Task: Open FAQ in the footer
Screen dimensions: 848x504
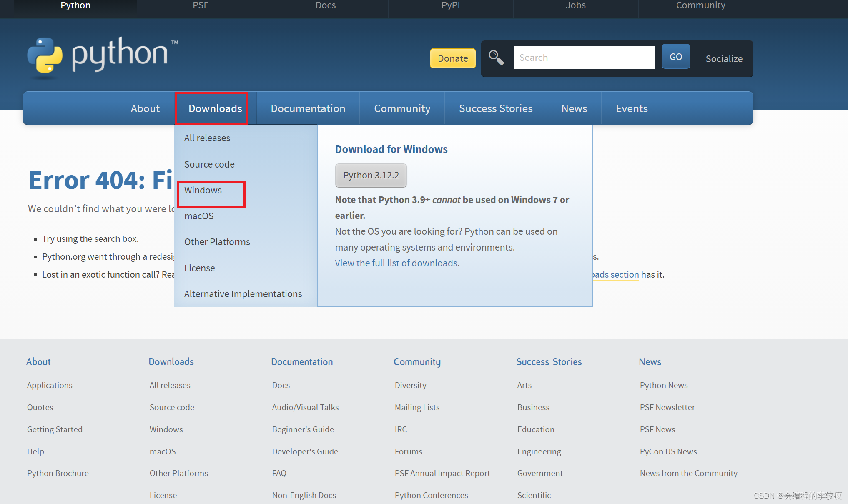Action: coord(279,473)
